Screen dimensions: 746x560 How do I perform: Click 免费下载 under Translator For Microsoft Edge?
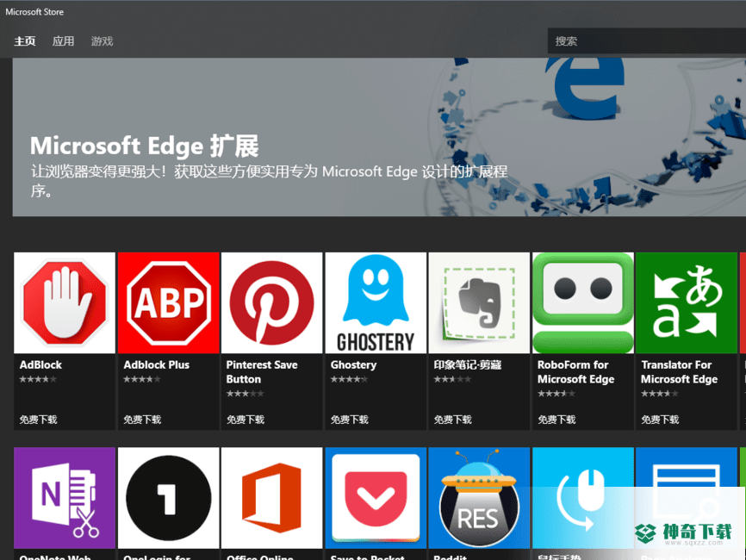[660, 420]
